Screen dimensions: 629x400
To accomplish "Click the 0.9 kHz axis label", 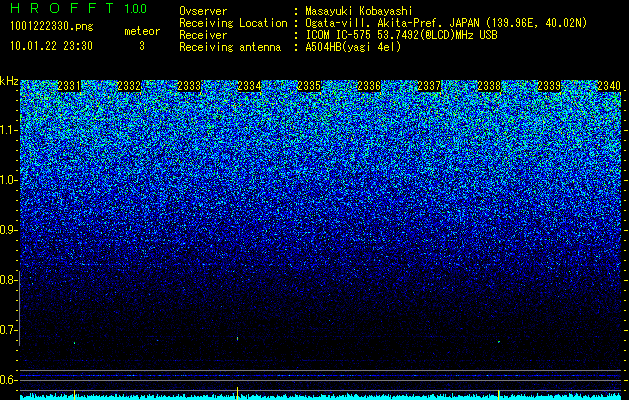I will [8, 230].
